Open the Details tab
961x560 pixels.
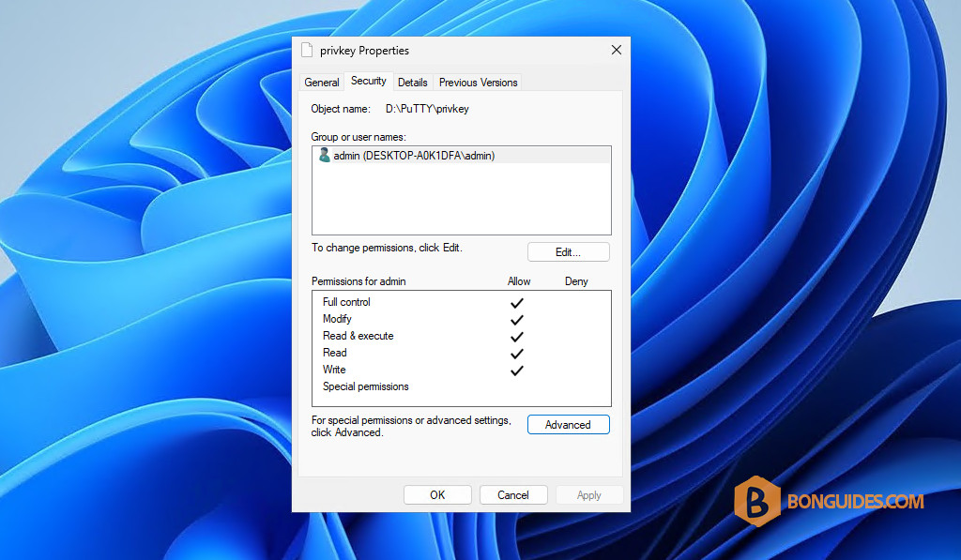(x=413, y=83)
